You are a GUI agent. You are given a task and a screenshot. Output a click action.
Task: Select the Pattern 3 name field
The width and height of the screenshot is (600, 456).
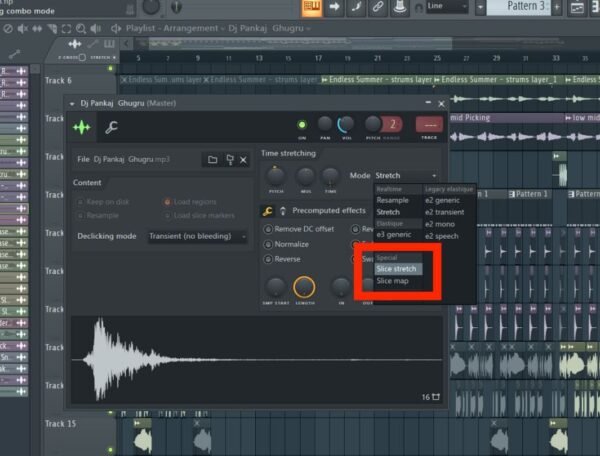[x=518, y=7]
